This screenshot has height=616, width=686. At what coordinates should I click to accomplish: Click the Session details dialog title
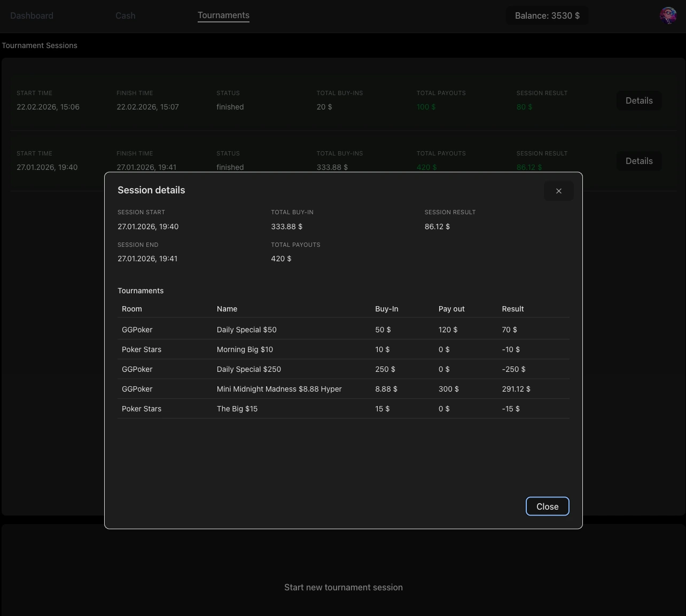tap(151, 190)
